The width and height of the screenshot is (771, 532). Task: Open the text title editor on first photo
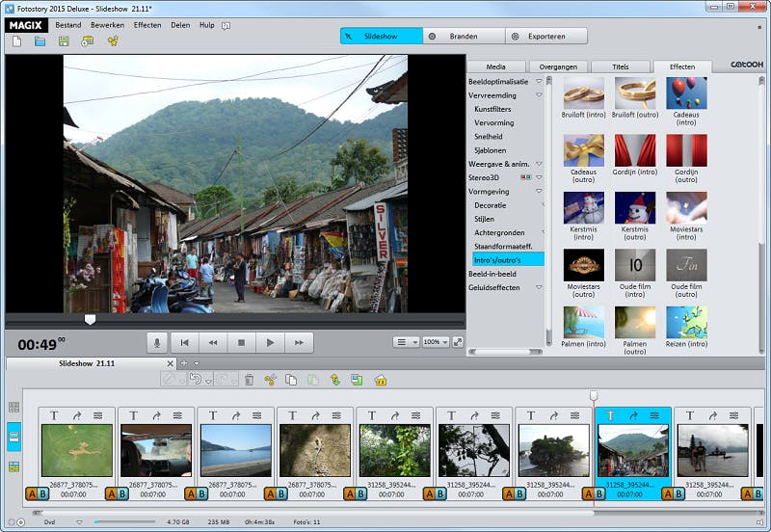click(54, 415)
